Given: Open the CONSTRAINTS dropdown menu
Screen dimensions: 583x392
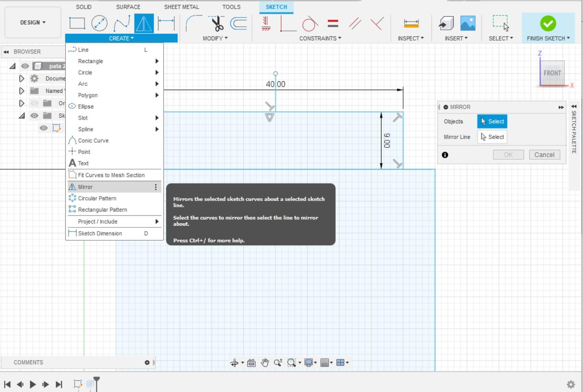Looking at the screenshot, I should (320, 38).
